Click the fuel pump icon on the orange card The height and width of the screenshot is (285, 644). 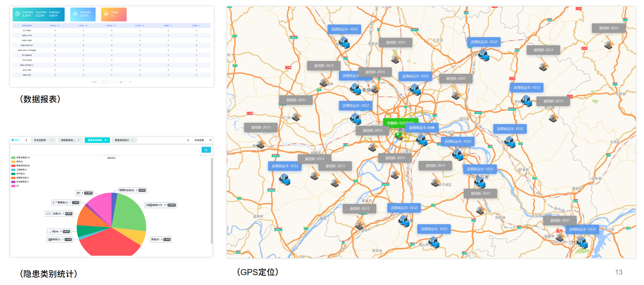coord(106,14)
